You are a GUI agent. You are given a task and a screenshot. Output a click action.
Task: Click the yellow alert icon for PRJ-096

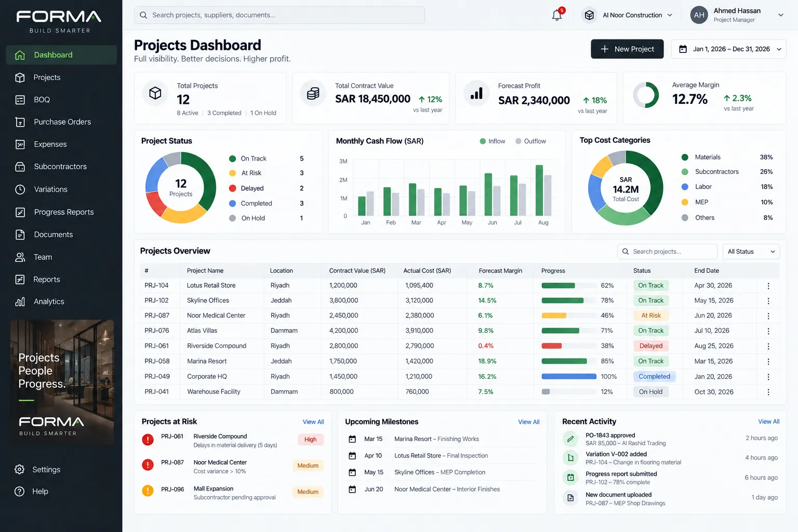coord(148,490)
